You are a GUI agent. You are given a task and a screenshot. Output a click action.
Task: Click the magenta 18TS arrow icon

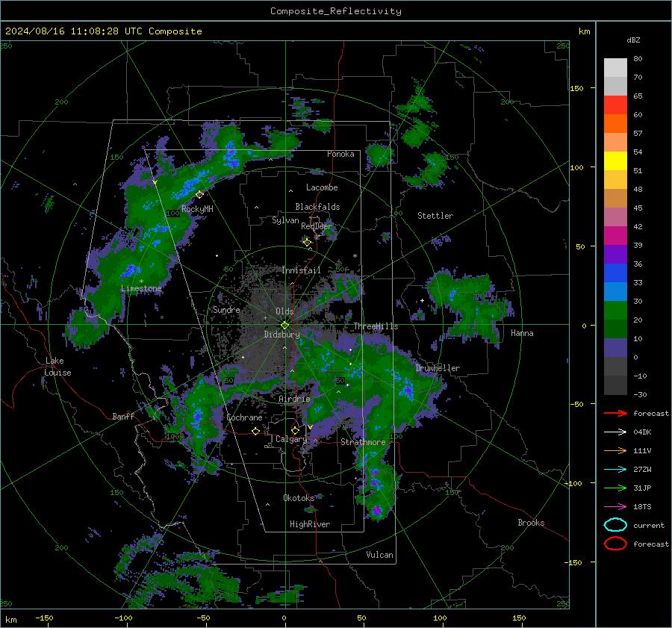tap(615, 507)
